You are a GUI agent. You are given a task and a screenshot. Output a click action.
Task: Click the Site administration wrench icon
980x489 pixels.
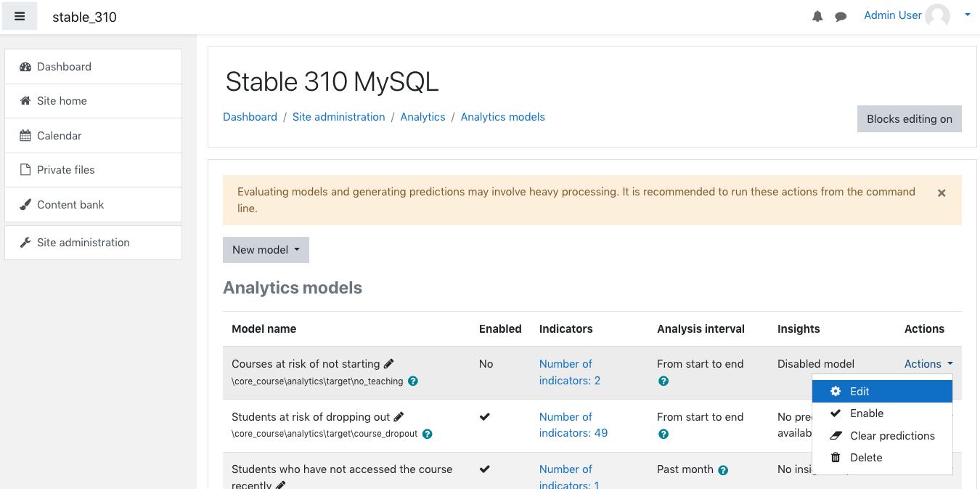coord(25,243)
